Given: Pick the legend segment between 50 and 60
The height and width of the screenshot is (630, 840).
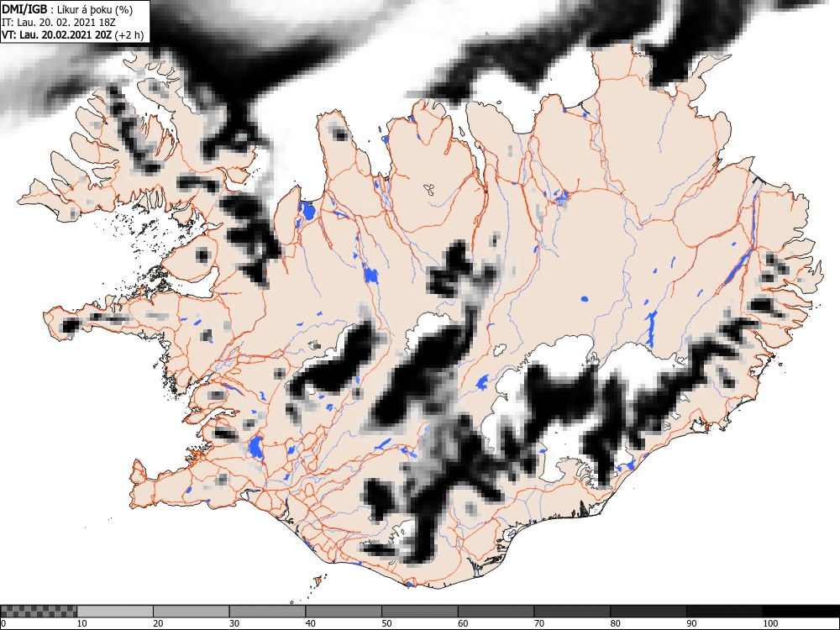Looking at the screenshot, I should tap(419, 612).
